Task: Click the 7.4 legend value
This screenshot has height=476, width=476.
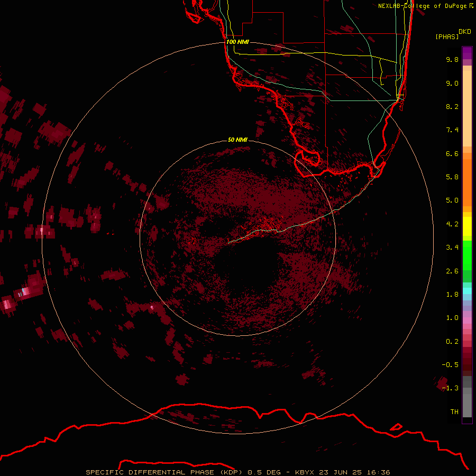Action: point(452,130)
